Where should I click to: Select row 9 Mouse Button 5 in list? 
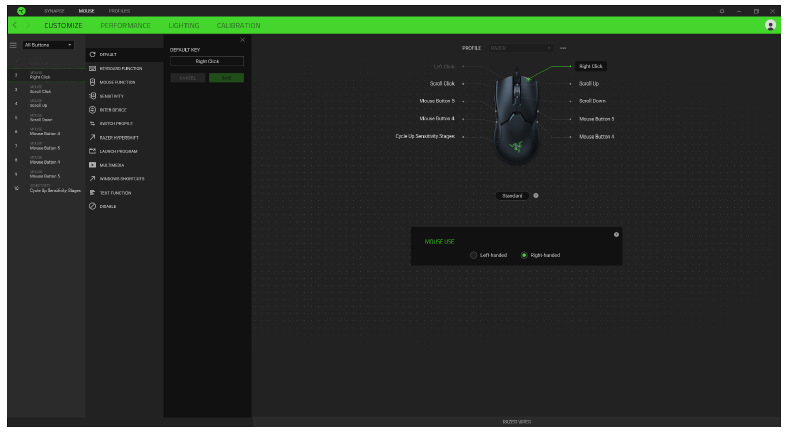coord(47,174)
